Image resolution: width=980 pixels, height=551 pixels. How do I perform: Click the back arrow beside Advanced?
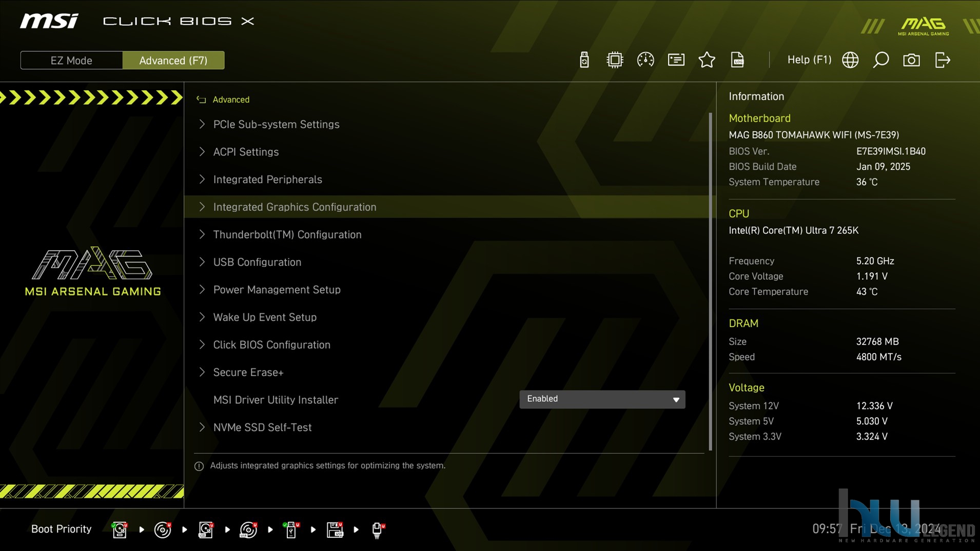[x=201, y=100]
